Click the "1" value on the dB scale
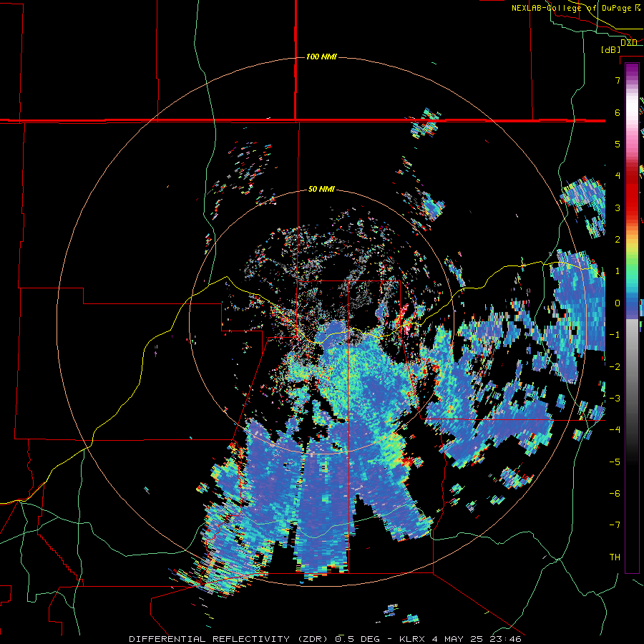Image resolution: width=644 pixels, height=644 pixels. point(618,271)
